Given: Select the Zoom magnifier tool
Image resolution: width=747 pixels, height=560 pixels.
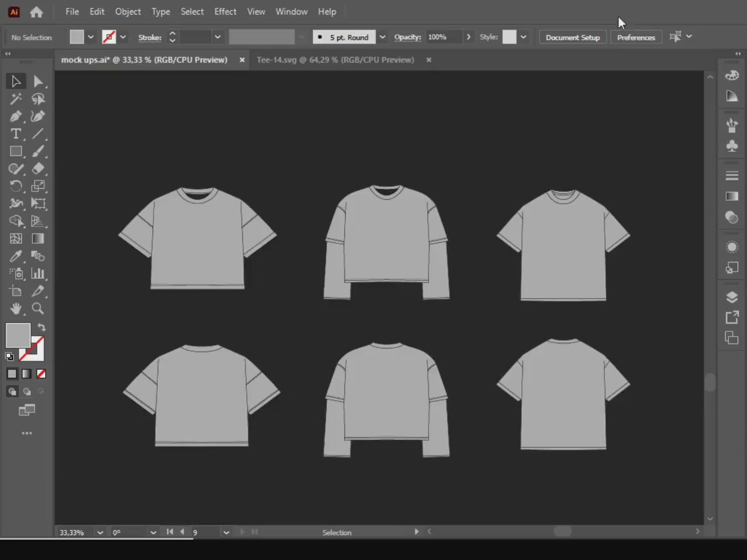Looking at the screenshot, I should 38,309.
